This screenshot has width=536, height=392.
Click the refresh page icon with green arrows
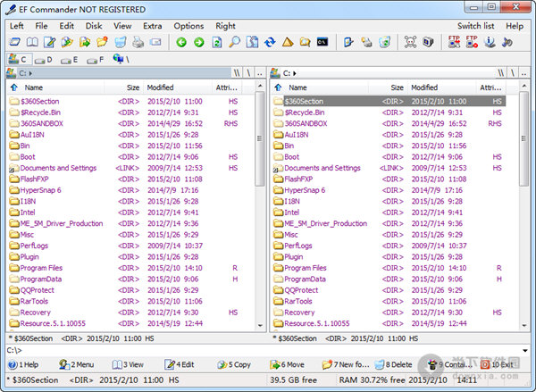click(217, 42)
